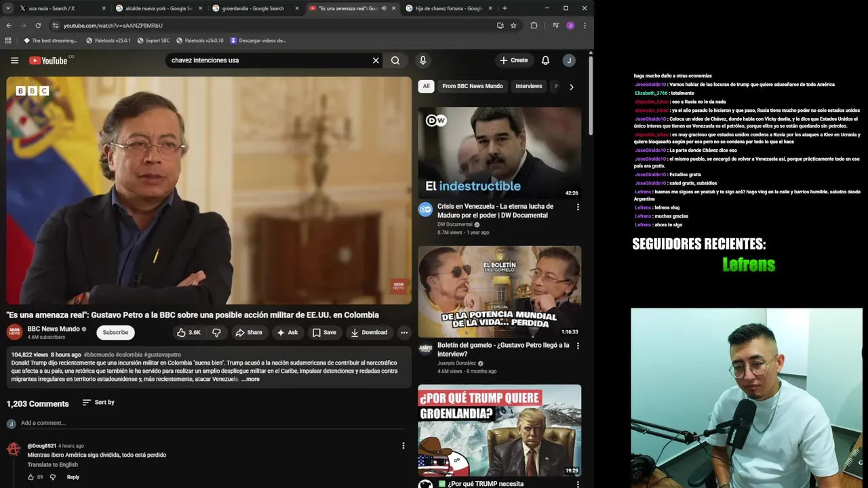Go back in browser history
868x488 pixels.
pos(9,25)
